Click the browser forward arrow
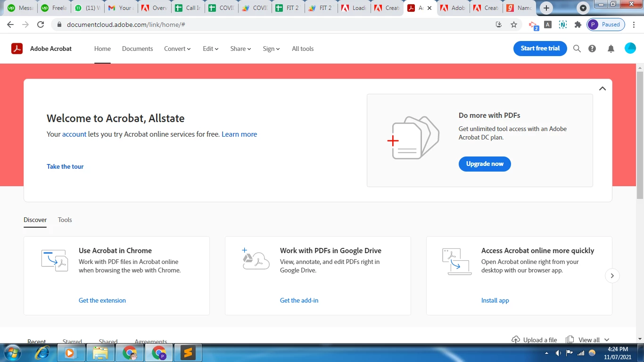 [25, 25]
